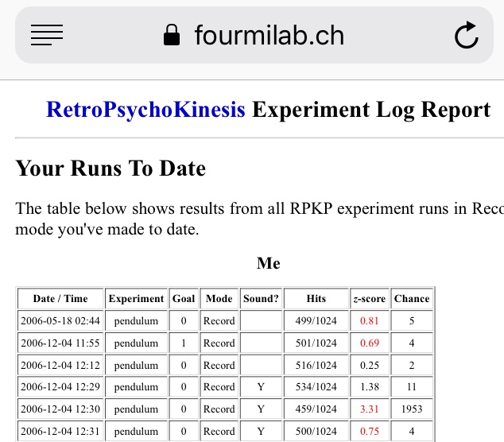Image resolution: width=504 pixels, height=442 pixels.
Task: Tap the reload page arrow icon
Action: click(x=467, y=35)
